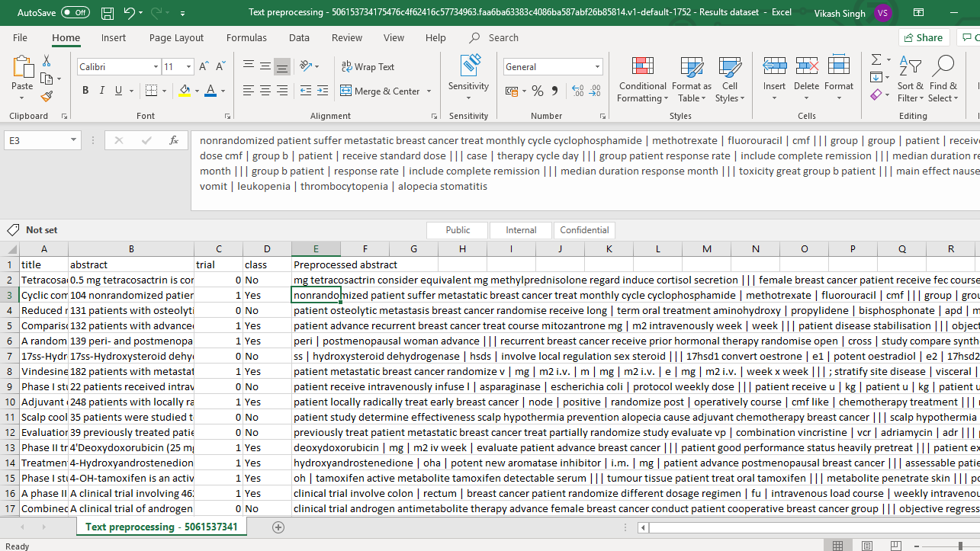Open Format as Table gallery

click(691, 80)
